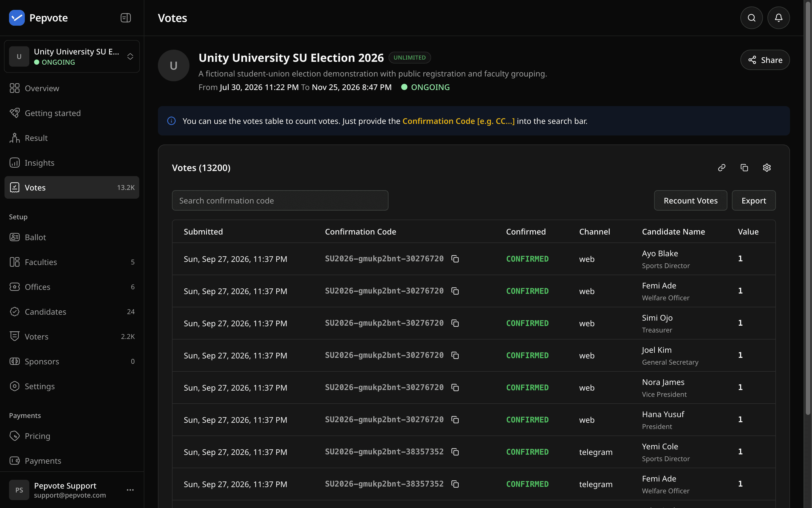
Task: Copy code in Yemi Cole row
Action: [x=455, y=452]
